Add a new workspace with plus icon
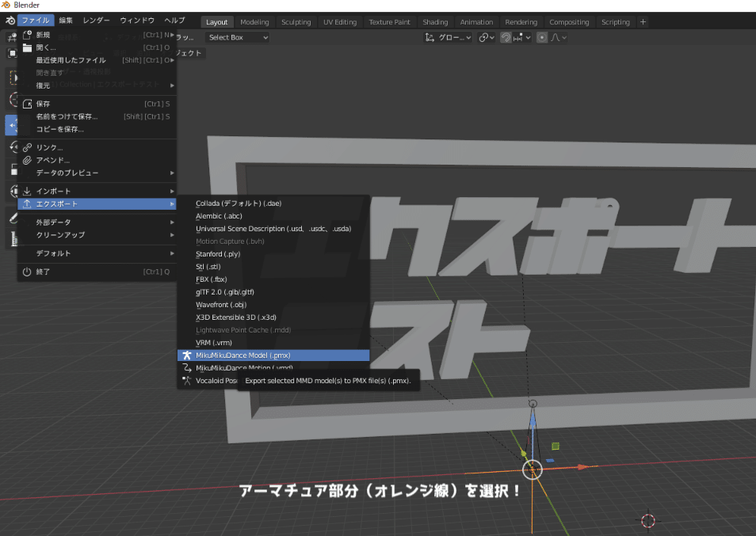756x536 pixels. pyautogui.click(x=643, y=22)
